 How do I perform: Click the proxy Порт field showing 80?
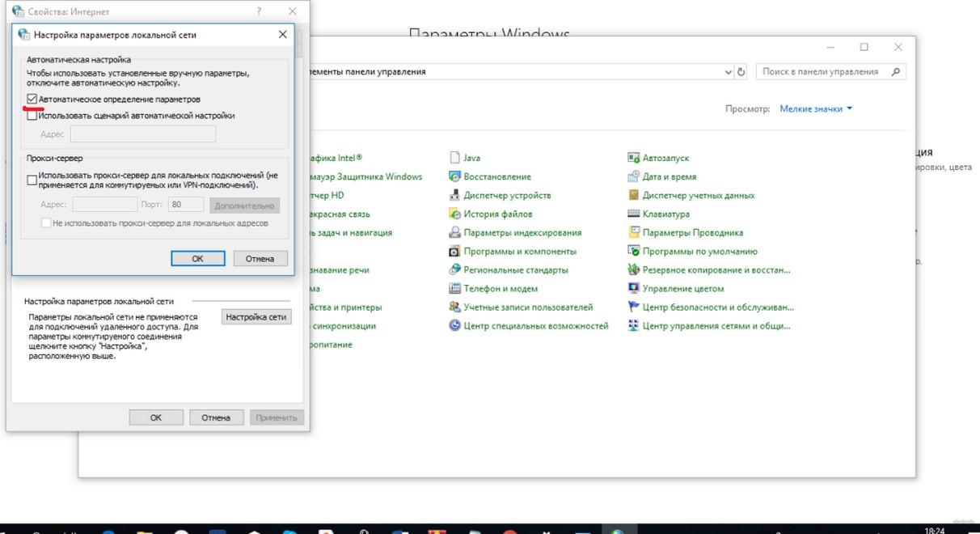pyautogui.click(x=186, y=206)
